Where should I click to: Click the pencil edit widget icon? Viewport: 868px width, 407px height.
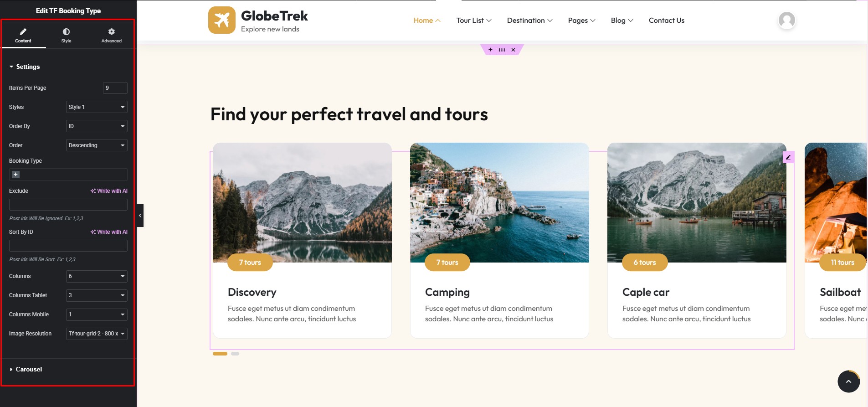tap(788, 157)
